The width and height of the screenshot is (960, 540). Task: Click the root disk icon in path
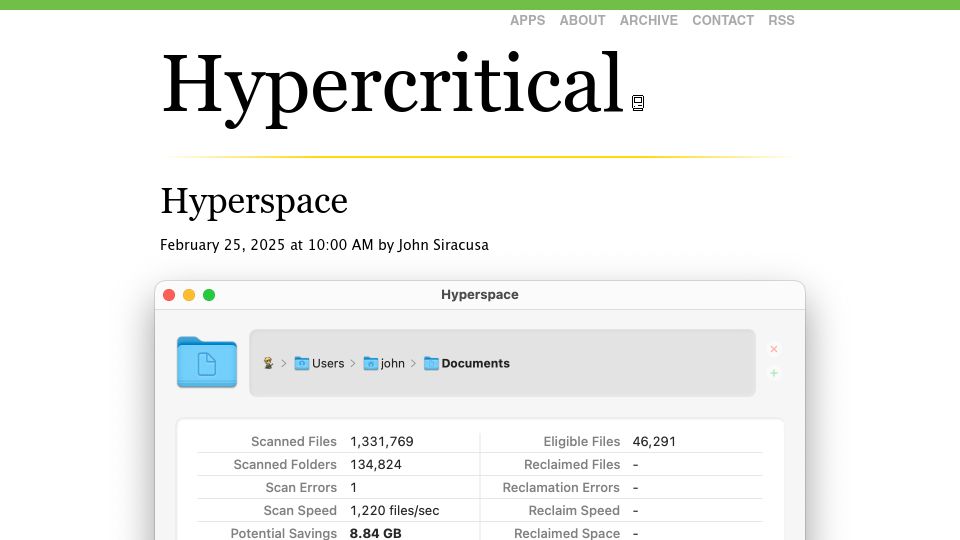(x=268, y=363)
